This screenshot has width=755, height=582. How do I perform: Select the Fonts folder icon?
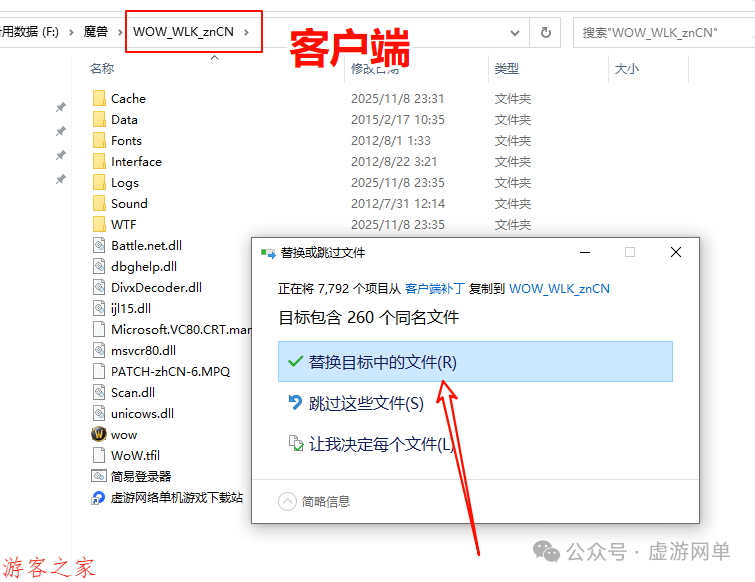point(99,141)
